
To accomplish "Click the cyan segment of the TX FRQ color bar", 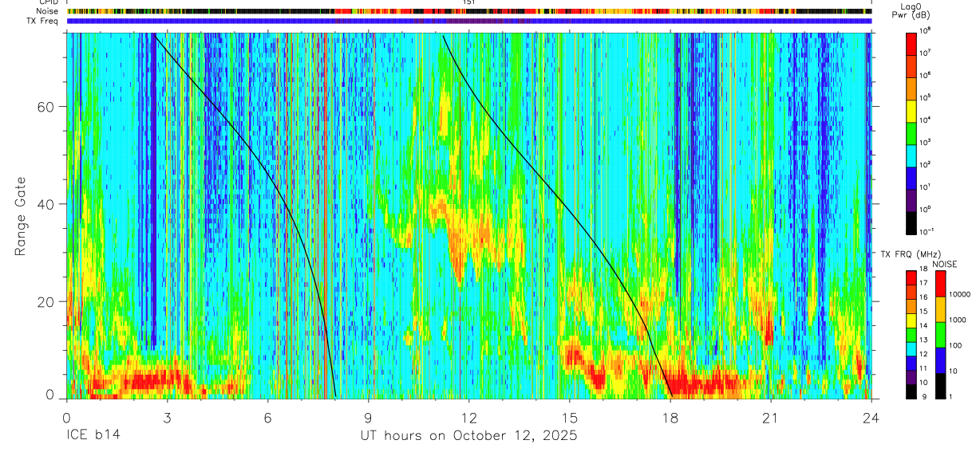I will [911, 348].
